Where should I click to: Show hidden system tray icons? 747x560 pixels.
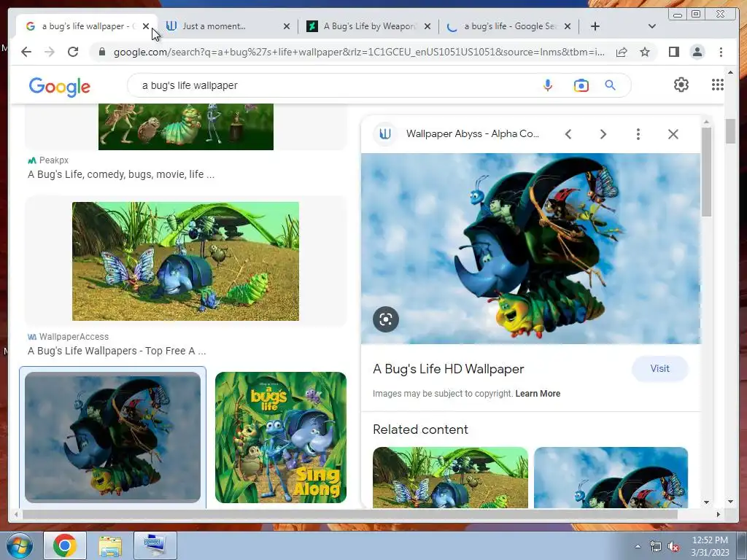(x=638, y=546)
